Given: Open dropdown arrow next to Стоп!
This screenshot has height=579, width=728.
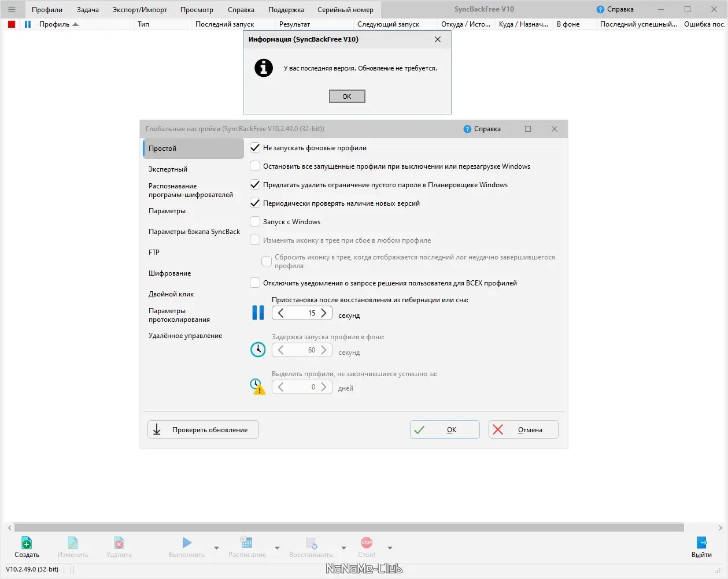Looking at the screenshot, I should click(390, 548).
